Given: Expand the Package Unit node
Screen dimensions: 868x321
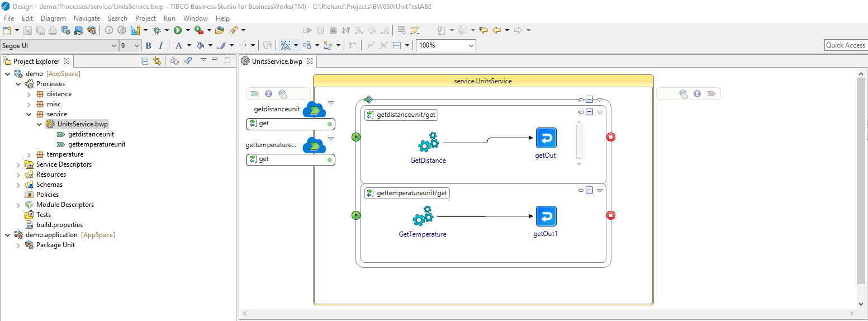Looking at the screenshot, I should tap(18, 245).
